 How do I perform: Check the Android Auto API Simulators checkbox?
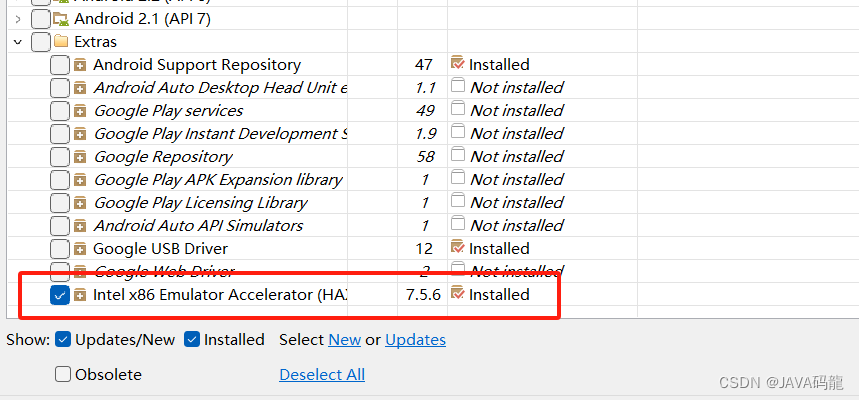pos(60,226)
